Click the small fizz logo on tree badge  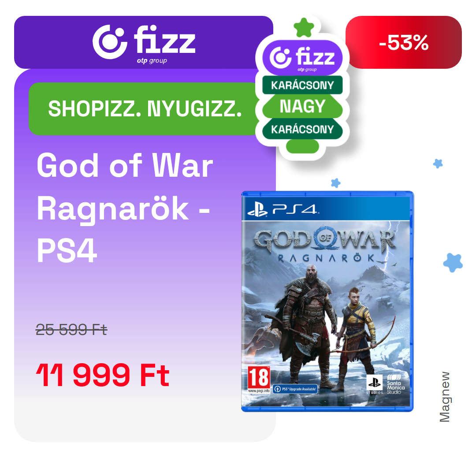(x=302, y=58)
